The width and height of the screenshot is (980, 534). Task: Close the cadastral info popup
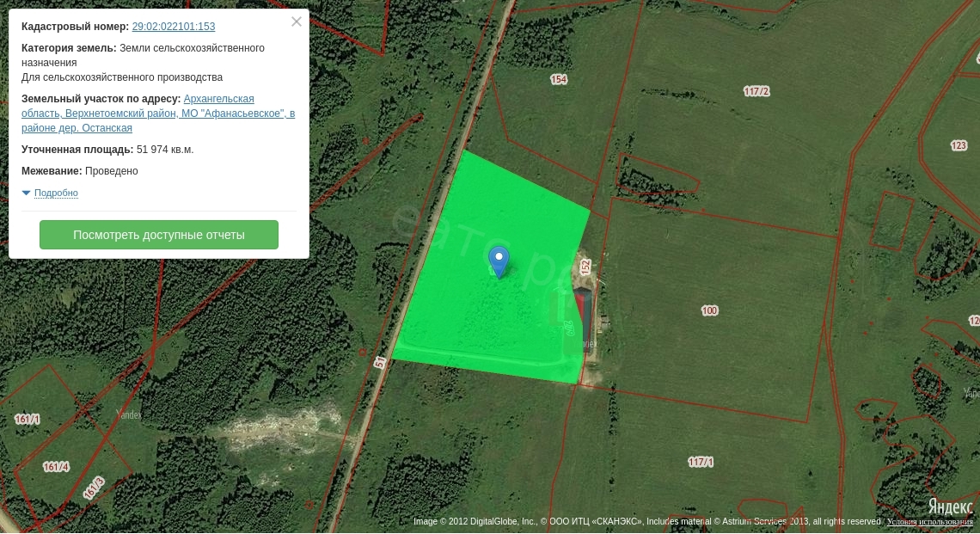[297, 22]
